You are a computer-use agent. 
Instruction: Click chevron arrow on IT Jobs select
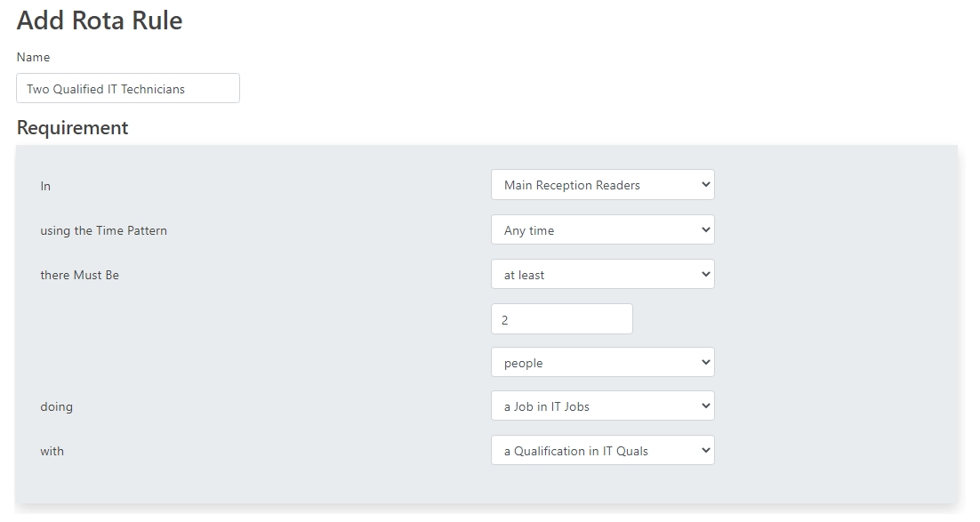coord(705,406)
